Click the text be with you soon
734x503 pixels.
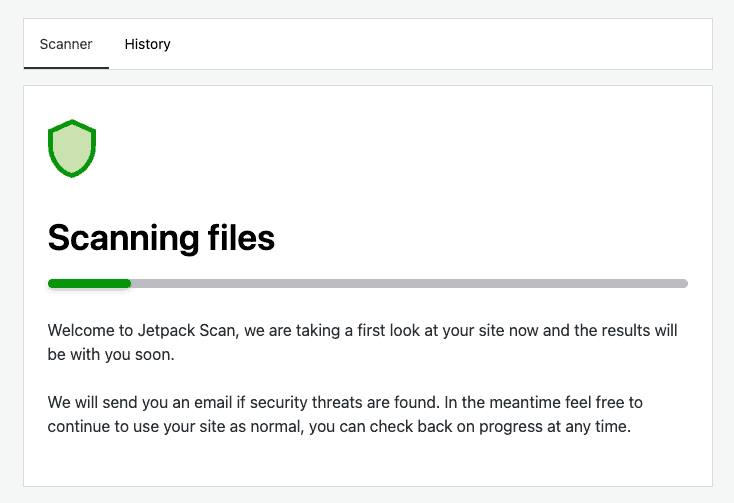[111, 355]
